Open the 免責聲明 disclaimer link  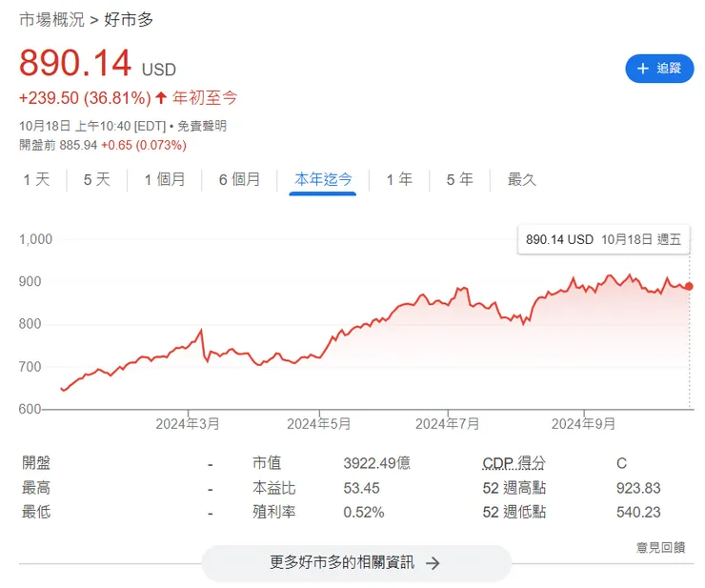(202, 126)
